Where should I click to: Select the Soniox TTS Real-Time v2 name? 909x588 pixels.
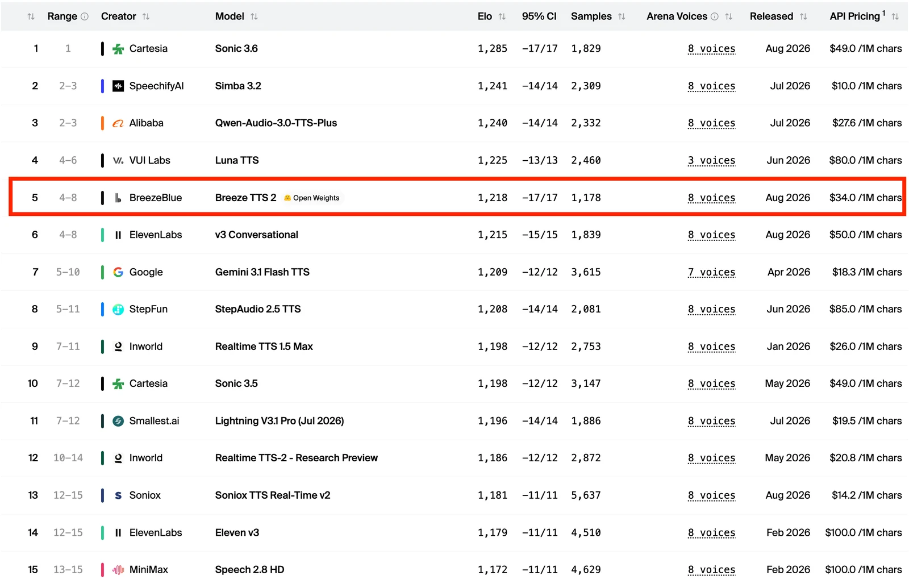click(x=273, y=495)
